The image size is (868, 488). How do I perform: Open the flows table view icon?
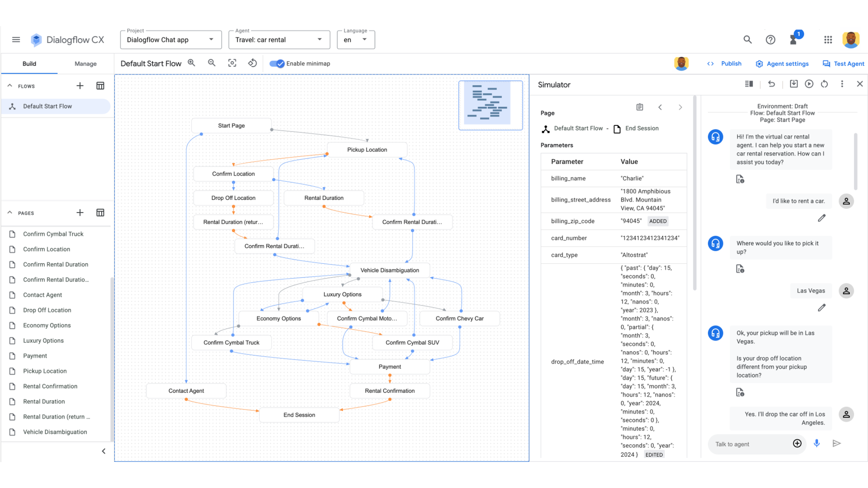coord(100,86)
